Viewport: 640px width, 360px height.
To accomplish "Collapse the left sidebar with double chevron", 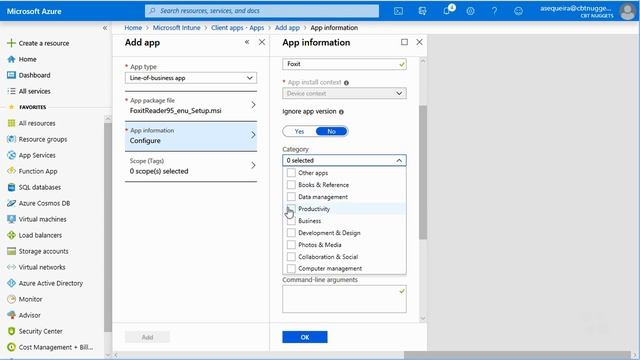I will 105,28.
